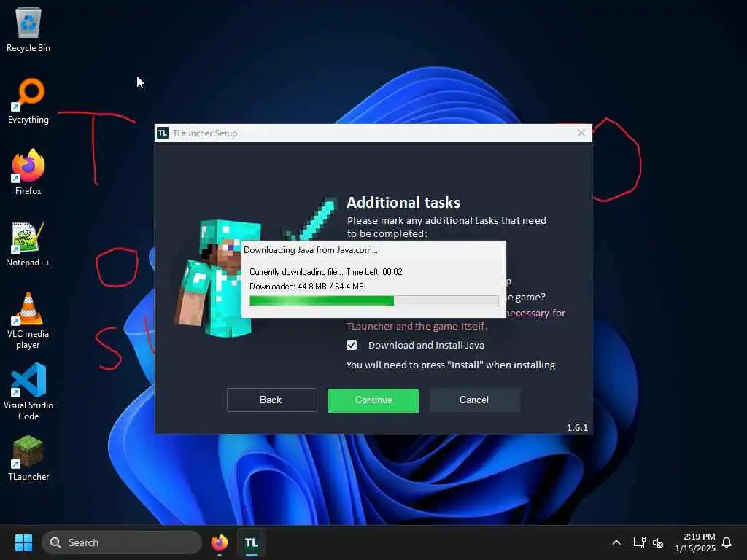The width and height of the screenshot is (747, 560).
Task: Click the taskbar Search box
Action: coord(122,542)
